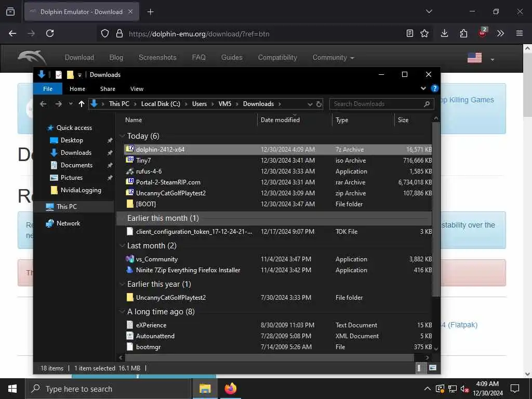Image resolution: width=532 pixels, height=399 pixels.
Task: Open the dolphin-2412-x64 7z archive icon
Action: pyautogui.click(x=129, y=149)
